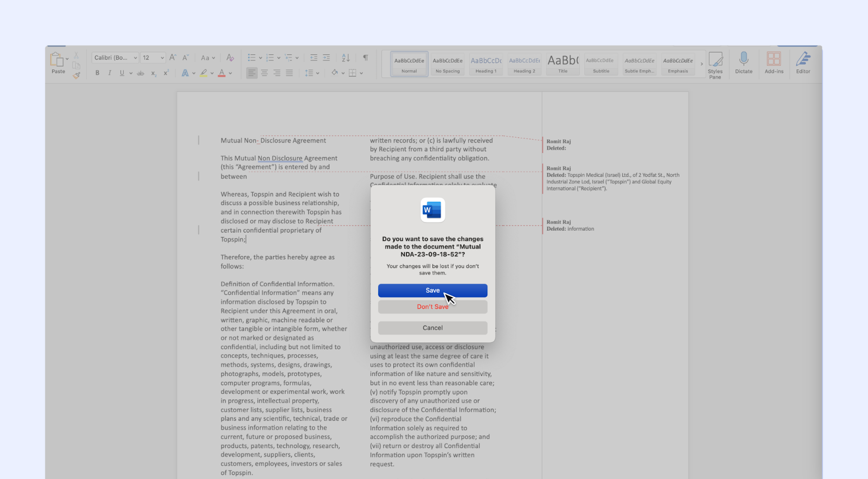The height and width of the screenshot is (479, 868).
Task: Open Paste options dropdown arrow
Action: pyautogui.click(x=67, y=59)
